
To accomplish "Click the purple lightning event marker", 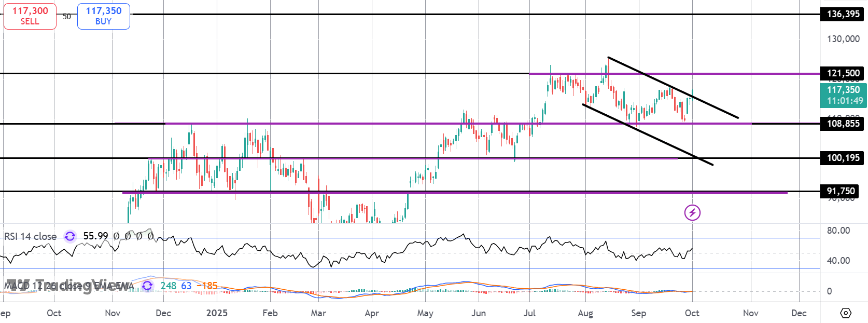I will tap(692, 212).
